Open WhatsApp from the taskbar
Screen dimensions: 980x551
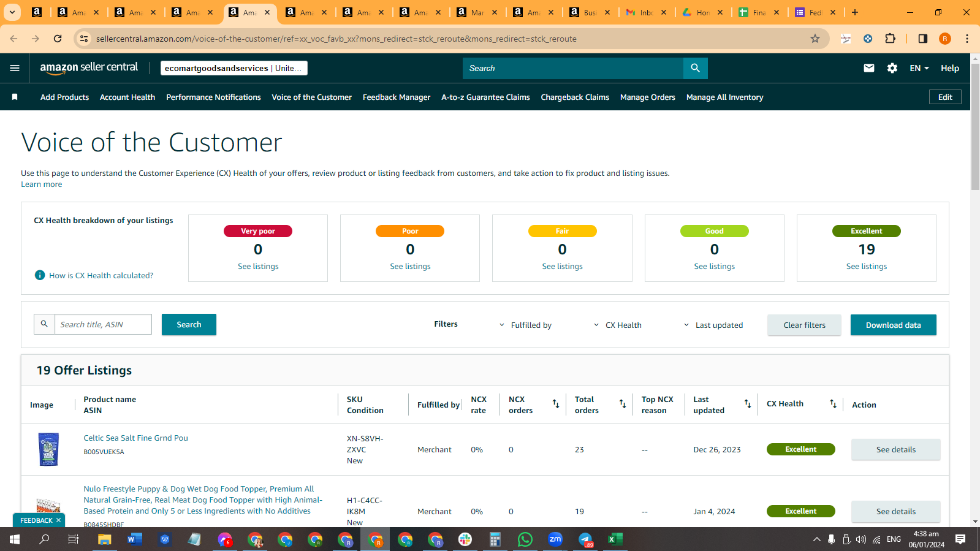click(525, 539)
